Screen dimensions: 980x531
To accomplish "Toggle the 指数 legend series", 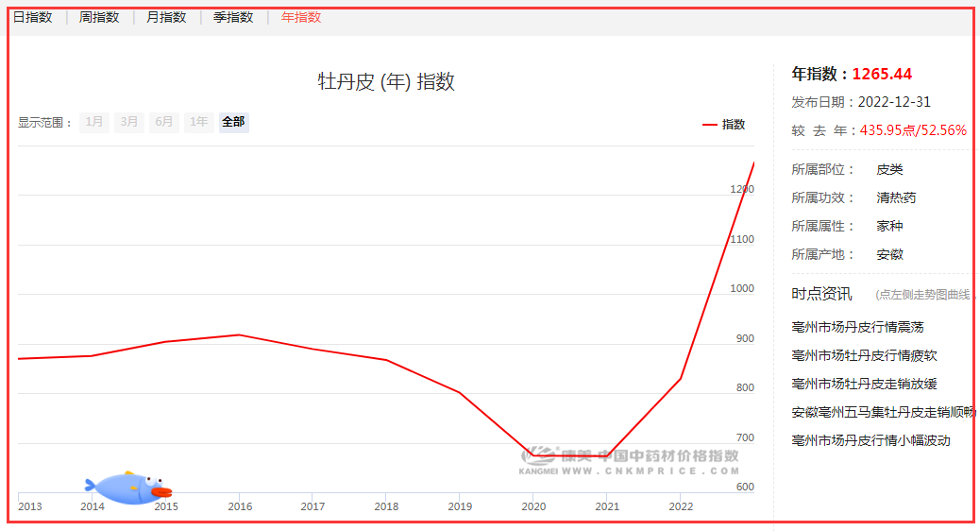I will [724, 125].
